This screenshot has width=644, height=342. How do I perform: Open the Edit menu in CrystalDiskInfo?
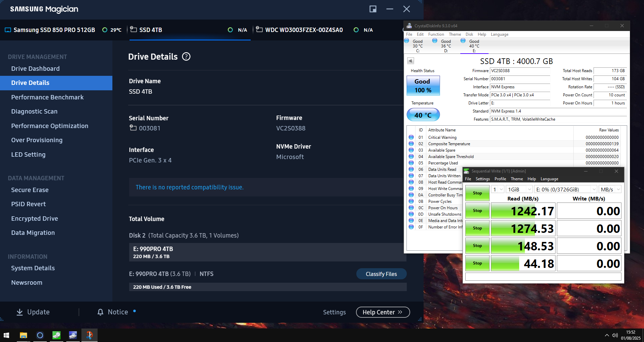420,34
